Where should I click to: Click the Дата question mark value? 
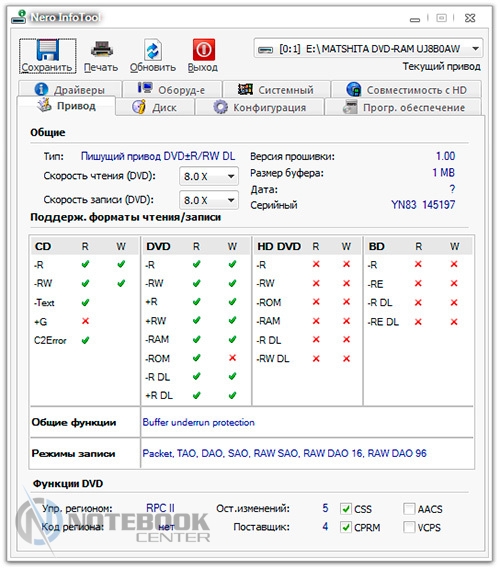pos(452,189)
